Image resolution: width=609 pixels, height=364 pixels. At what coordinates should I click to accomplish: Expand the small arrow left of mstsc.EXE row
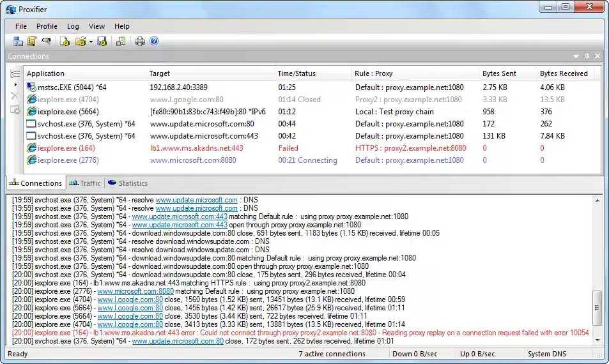point(15,85)
